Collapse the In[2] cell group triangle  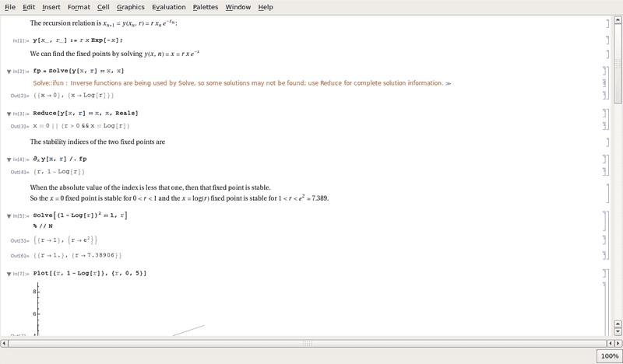point(9,72)
